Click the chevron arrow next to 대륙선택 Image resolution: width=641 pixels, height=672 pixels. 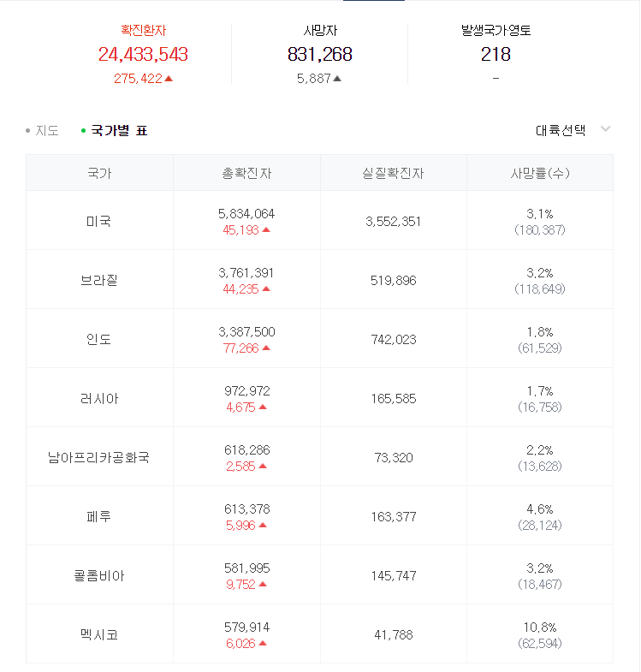(606, 129)
